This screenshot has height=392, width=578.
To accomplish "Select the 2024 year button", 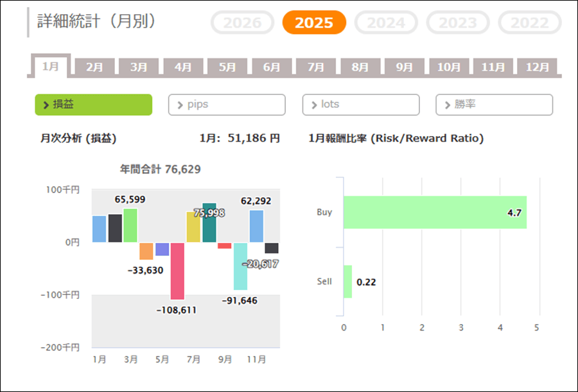I will pos(386,23).
